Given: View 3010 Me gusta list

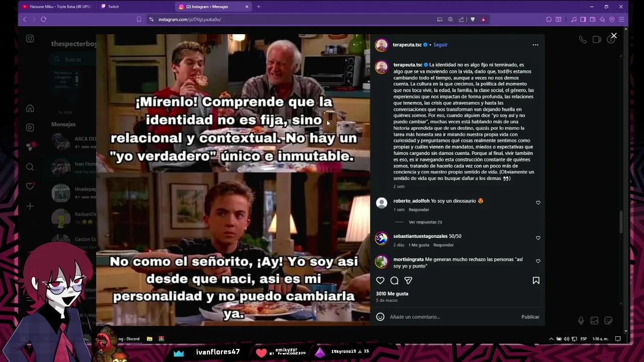Looking at the screenshot, I should pyautogui.click(x=392, y=294).
